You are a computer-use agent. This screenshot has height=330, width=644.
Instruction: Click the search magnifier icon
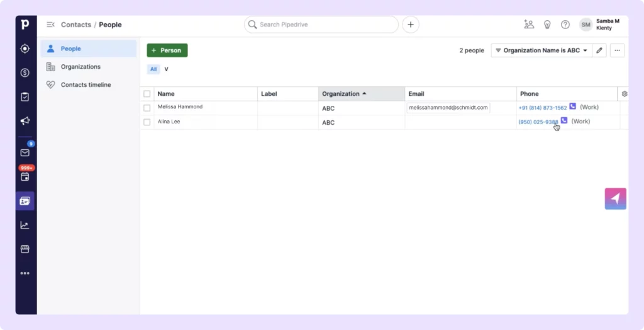click(252, 25)
